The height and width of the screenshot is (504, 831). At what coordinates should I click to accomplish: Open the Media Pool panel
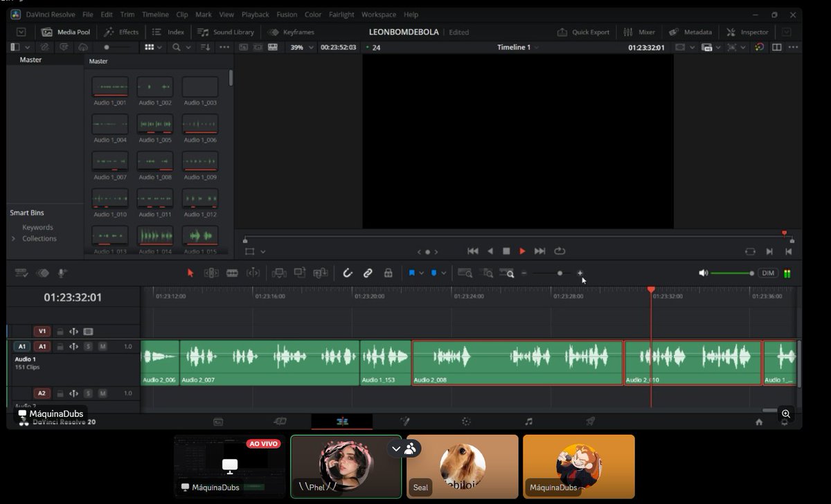(x=65, y=32)
